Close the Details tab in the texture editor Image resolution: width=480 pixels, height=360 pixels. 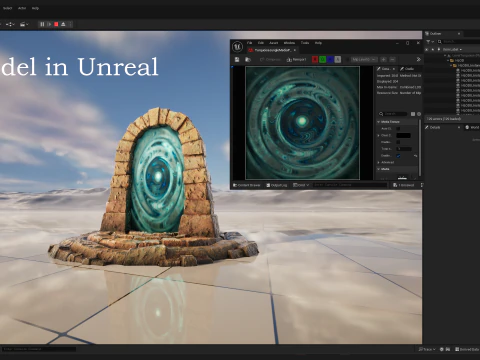coord(394,69)
